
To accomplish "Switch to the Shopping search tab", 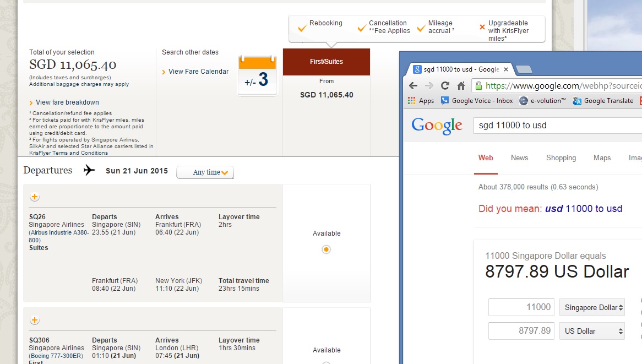I will [x=561, y=158].
